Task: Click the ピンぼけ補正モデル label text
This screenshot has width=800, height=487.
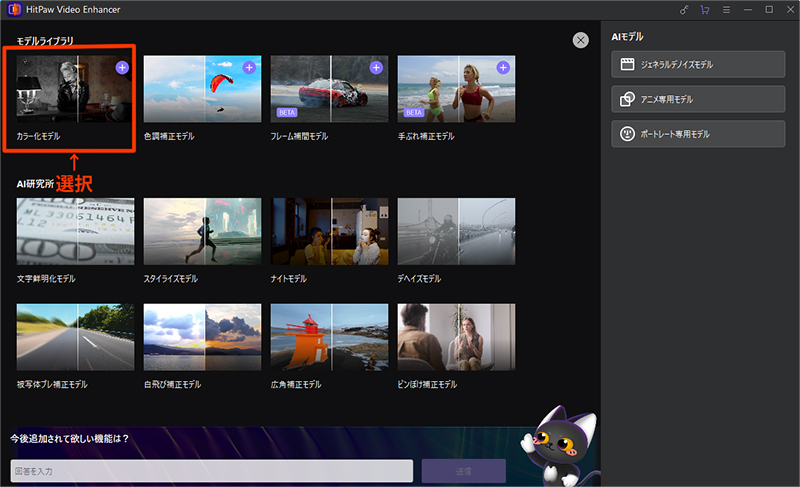Action: [427, 385]
